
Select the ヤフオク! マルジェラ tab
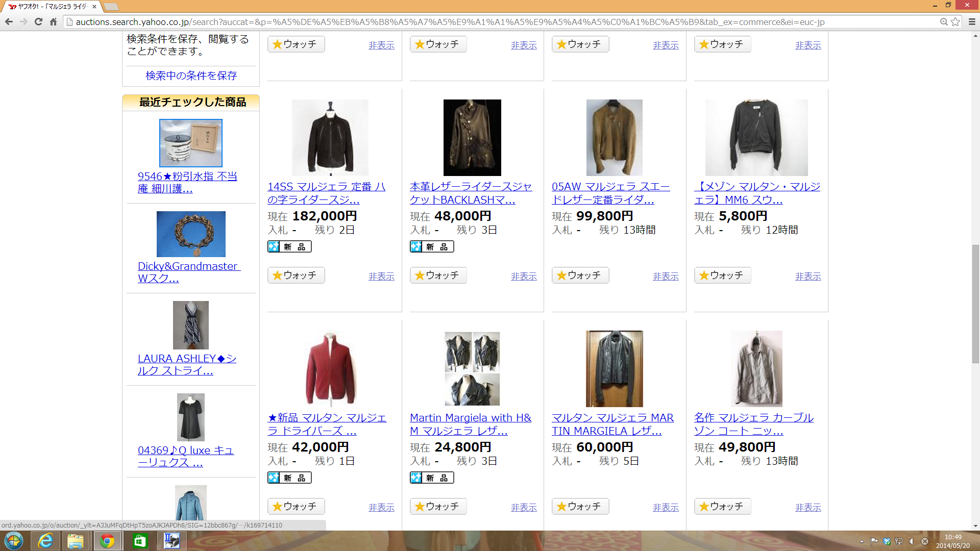pyautogui.click(x=51, y=7)
